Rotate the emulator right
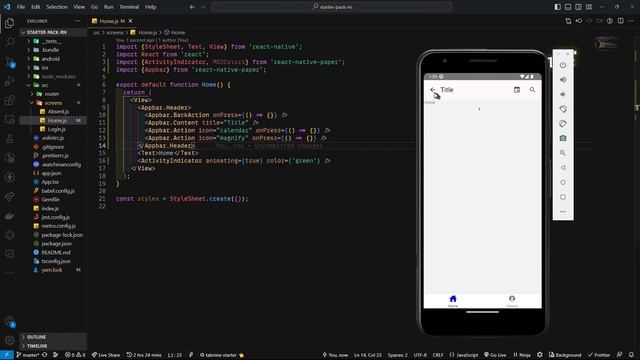 tap(563, 124)
